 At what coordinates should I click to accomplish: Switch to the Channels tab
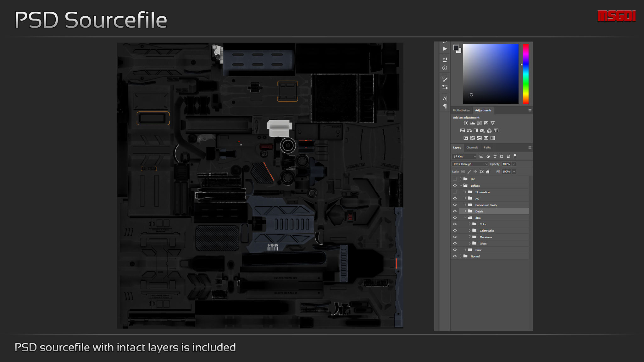pyautogui.click(x=472, y=148)
